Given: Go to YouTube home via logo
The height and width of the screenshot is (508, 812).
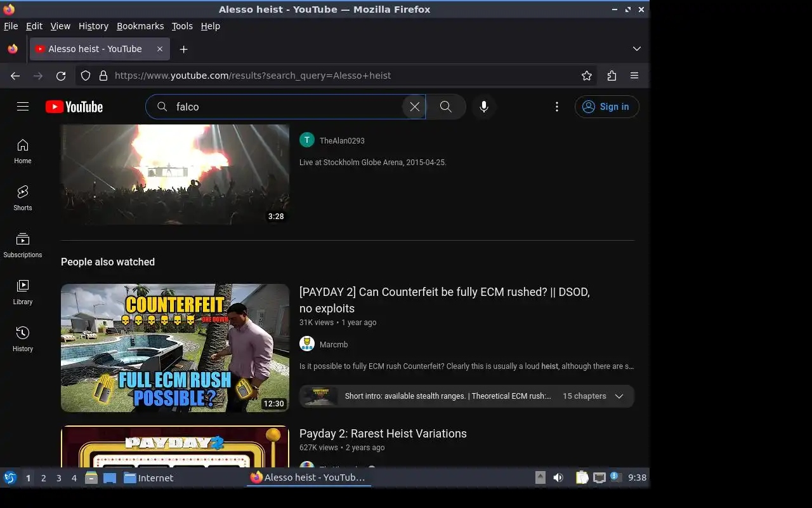Looking at the screenshot, I should (74, 107).
